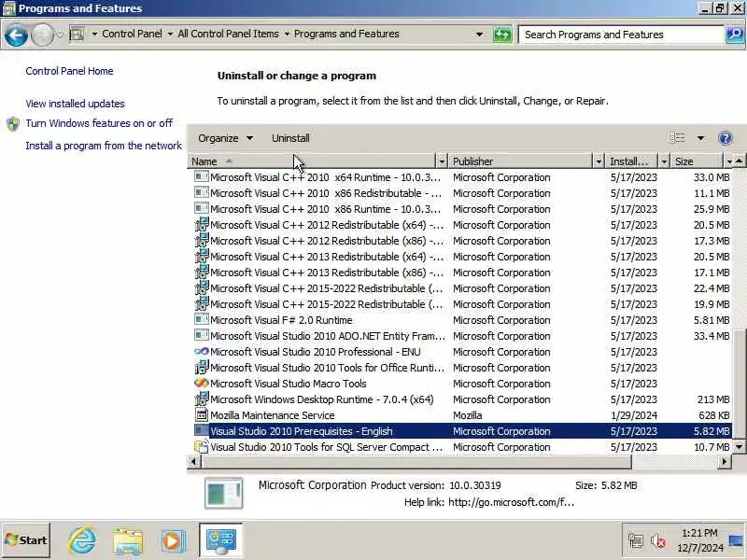Viewport: 747px width, 560px height.
Task: Sort by the Publisher column header
Action: pos(521,161)
